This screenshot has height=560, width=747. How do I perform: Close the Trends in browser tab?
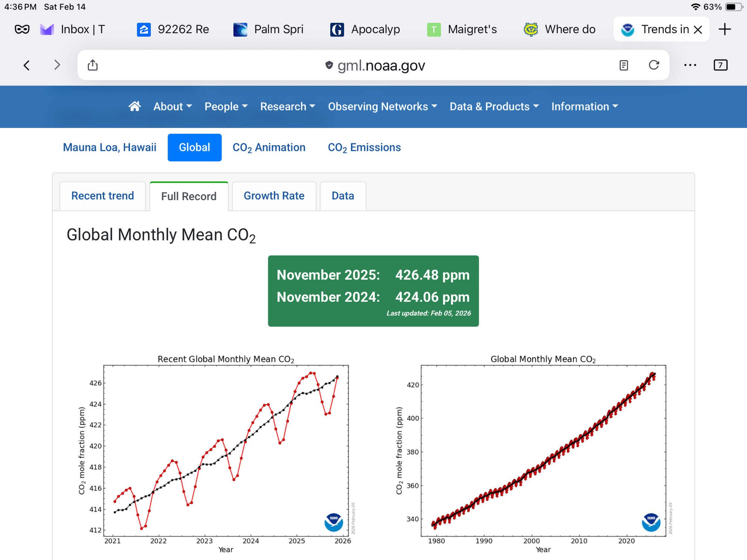coord(698,29)
